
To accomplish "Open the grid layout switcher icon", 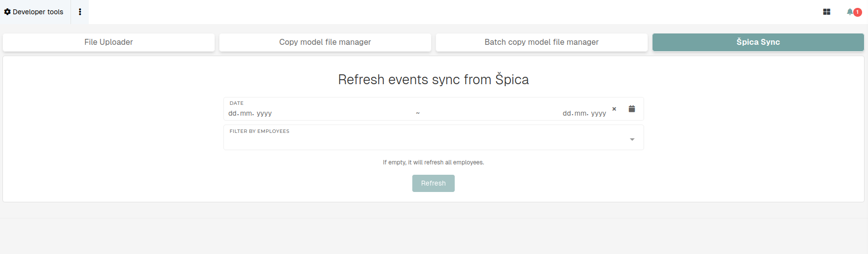I will pyautogui.click(x=827, y=12).
